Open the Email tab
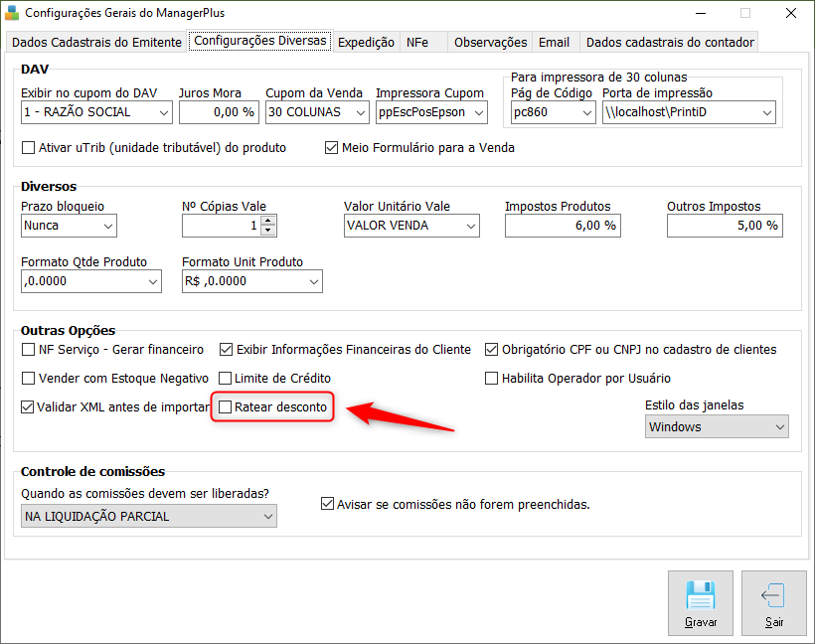The image size is (815, 644). point(554,42)
